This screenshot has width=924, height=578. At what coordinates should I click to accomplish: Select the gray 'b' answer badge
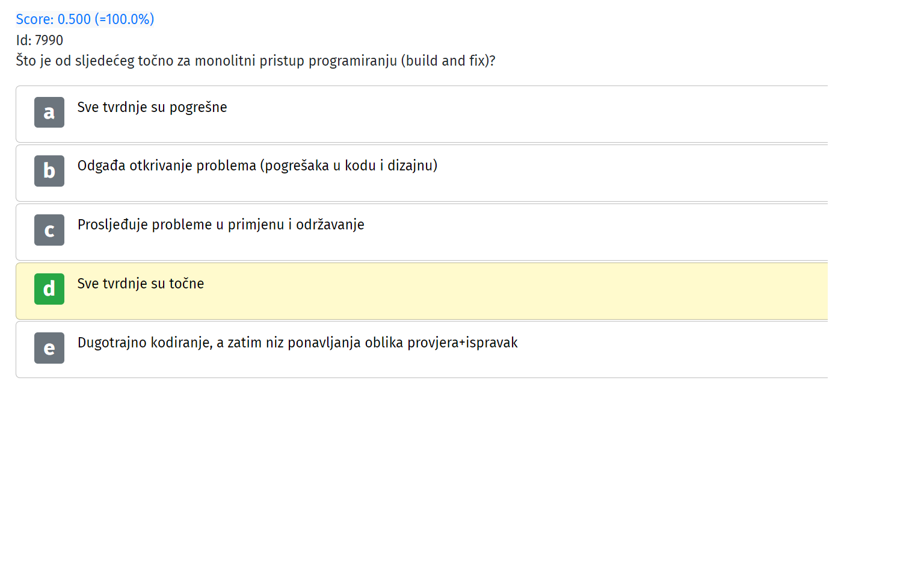(x=49, y=171)
